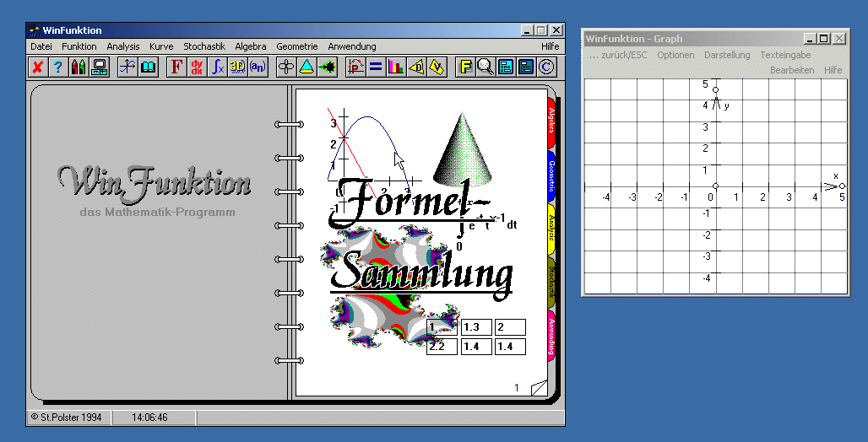Click the colored crayons icon
The image size is (868, 442).
78,67
